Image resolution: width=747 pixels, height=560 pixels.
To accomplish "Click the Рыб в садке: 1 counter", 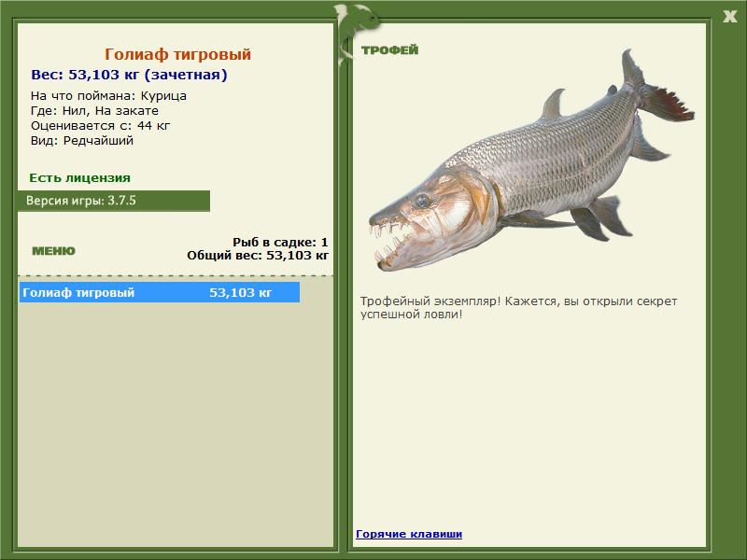I will click(280, 242).
